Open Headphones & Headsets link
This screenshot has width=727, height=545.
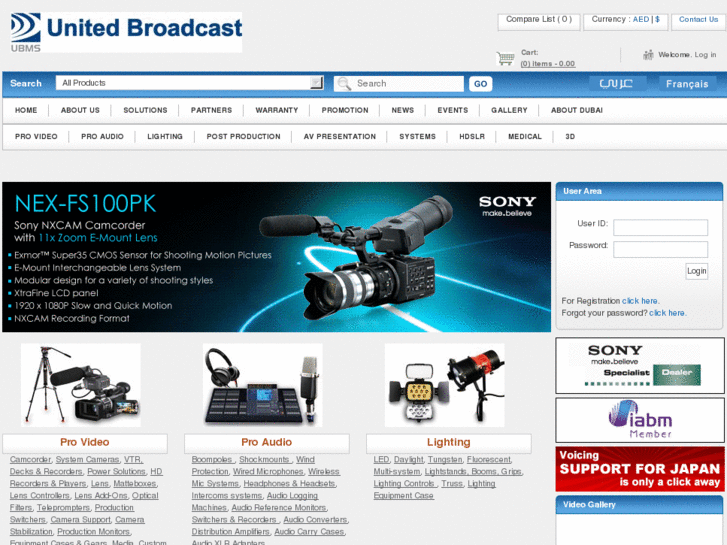point(289,484)
